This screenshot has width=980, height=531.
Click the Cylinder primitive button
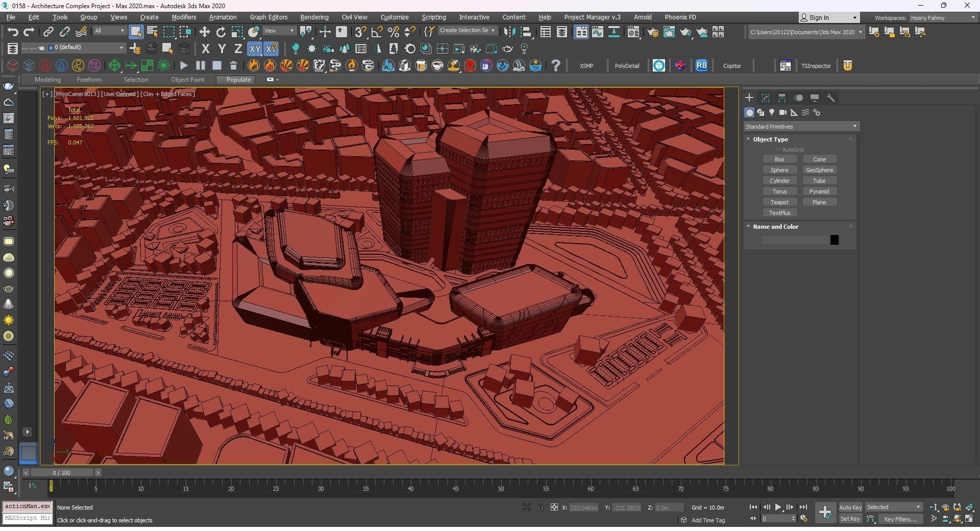[x=779, y=181]
